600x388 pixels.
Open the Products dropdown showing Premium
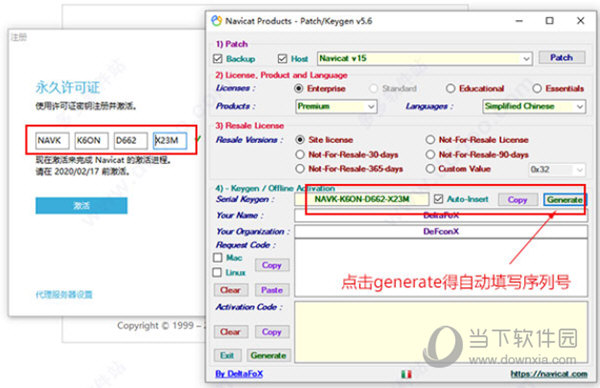(336, 106)
